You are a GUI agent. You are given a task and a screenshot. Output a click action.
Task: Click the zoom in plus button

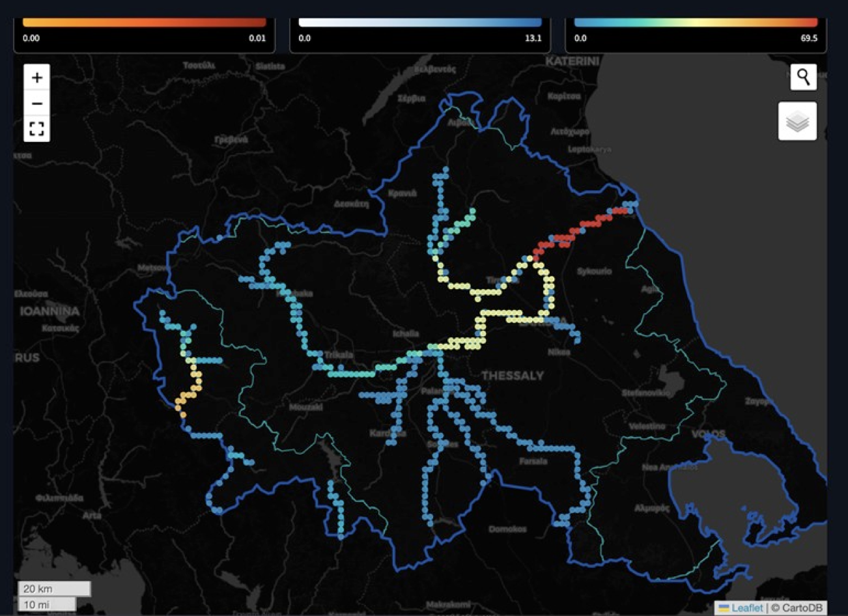pos(37,77)
